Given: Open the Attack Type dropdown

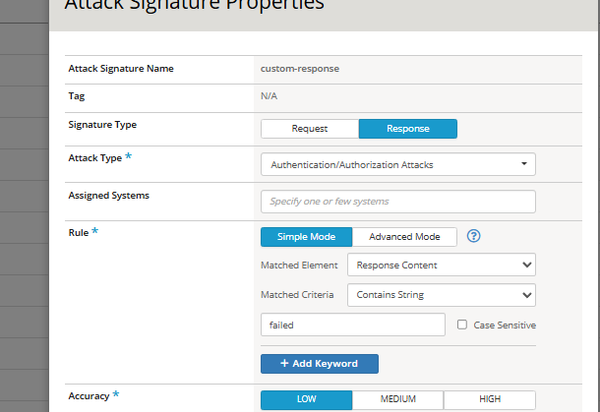Looking at the screenshot, I should pos(397,164).
